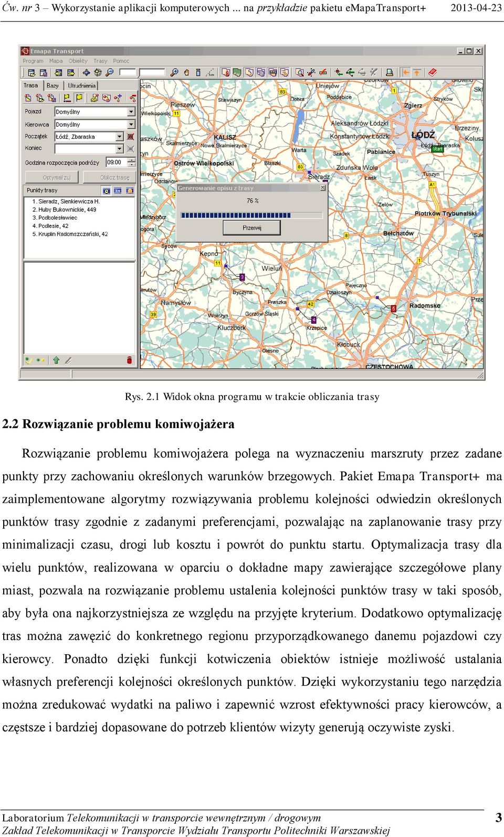Image resolution: width=504 pixels, height=837 pixels.
Task: Expand the Początek dropdown arrow
Action: point(120,137)
